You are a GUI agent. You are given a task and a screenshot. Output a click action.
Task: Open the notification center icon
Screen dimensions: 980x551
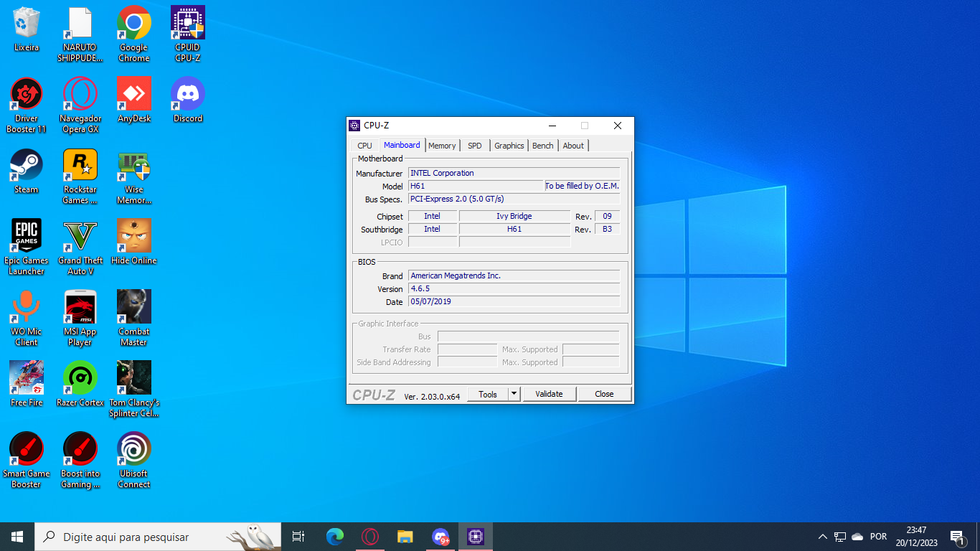(x=957, y=537)
